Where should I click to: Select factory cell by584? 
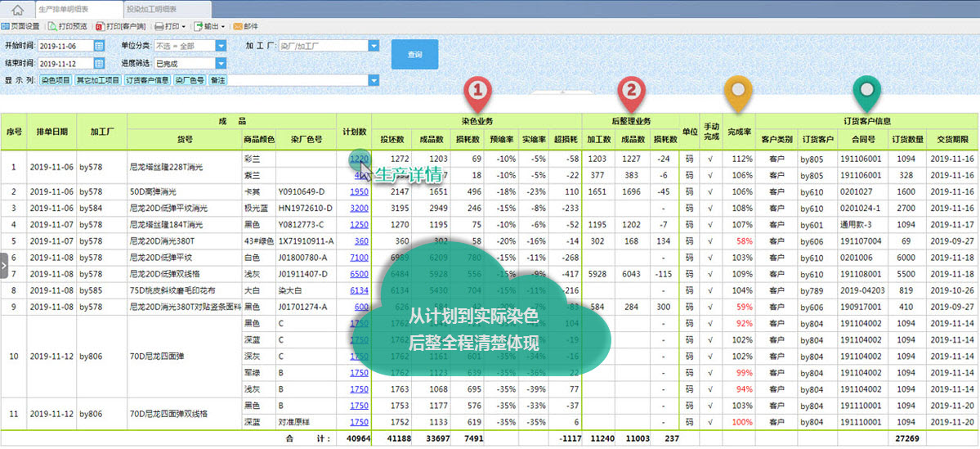coord(101,208)
